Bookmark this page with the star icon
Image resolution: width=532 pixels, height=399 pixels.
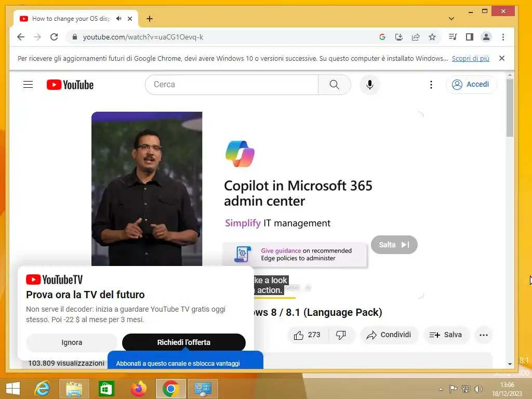pos(432,37)
